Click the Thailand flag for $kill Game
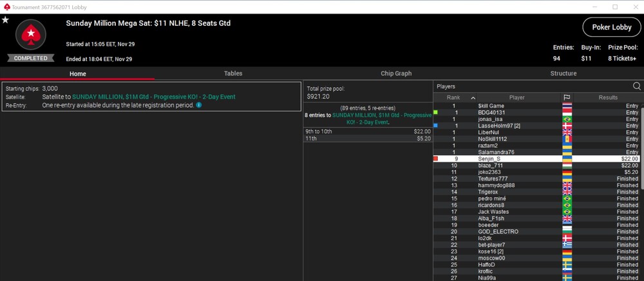Viewport: 644px width, 281px height. click(567, 106)
